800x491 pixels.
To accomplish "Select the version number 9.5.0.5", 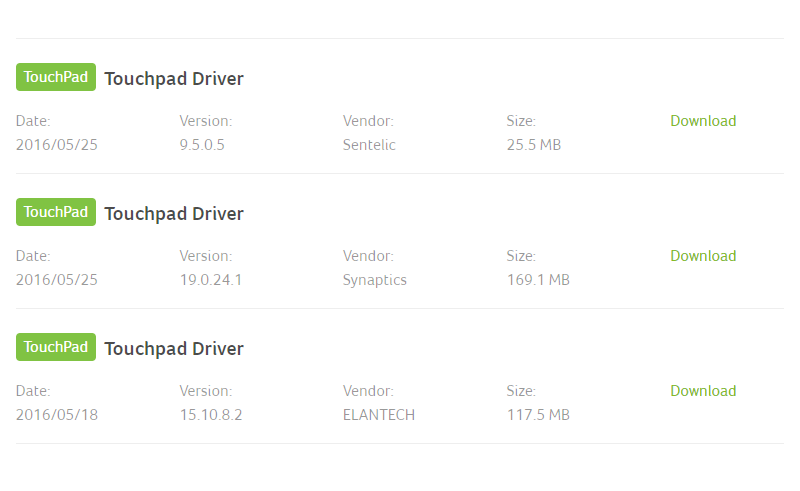I will click(202, 145).
